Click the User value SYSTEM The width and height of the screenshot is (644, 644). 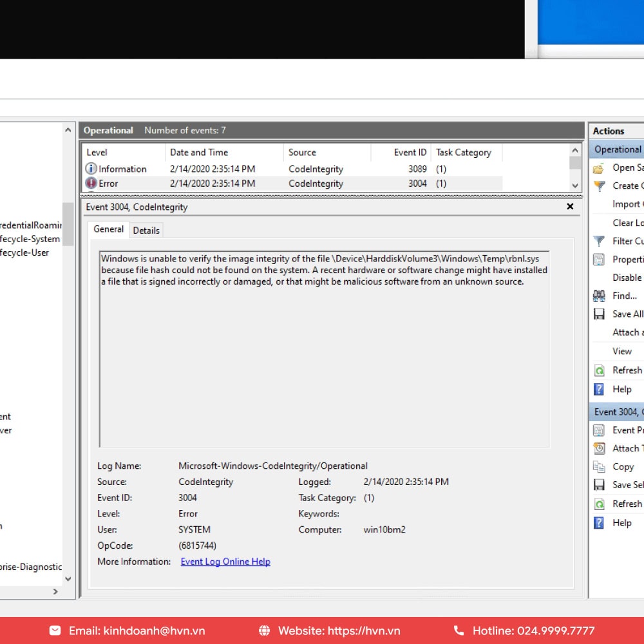point(194,529)
